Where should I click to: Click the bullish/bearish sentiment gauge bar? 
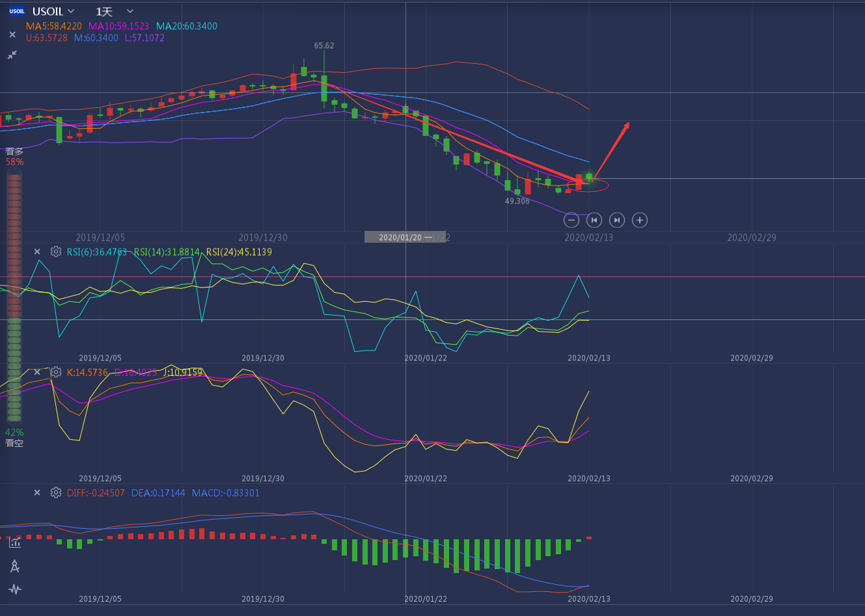14,297
